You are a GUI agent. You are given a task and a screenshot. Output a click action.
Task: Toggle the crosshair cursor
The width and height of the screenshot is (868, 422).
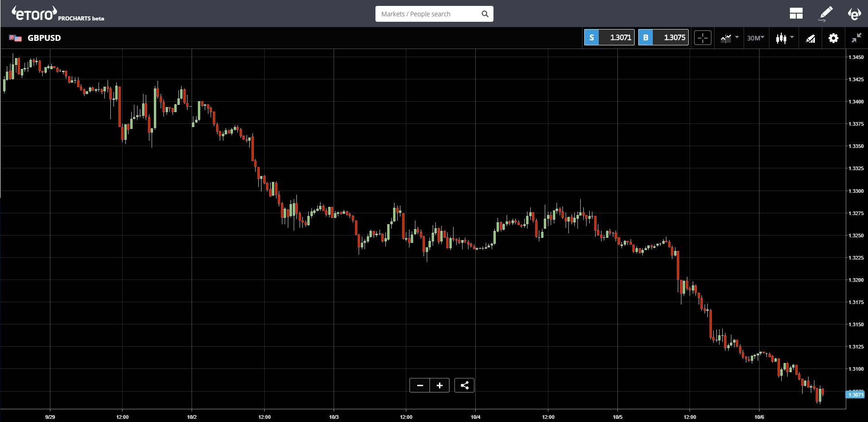pyautogui.click(x=703, y=38)
